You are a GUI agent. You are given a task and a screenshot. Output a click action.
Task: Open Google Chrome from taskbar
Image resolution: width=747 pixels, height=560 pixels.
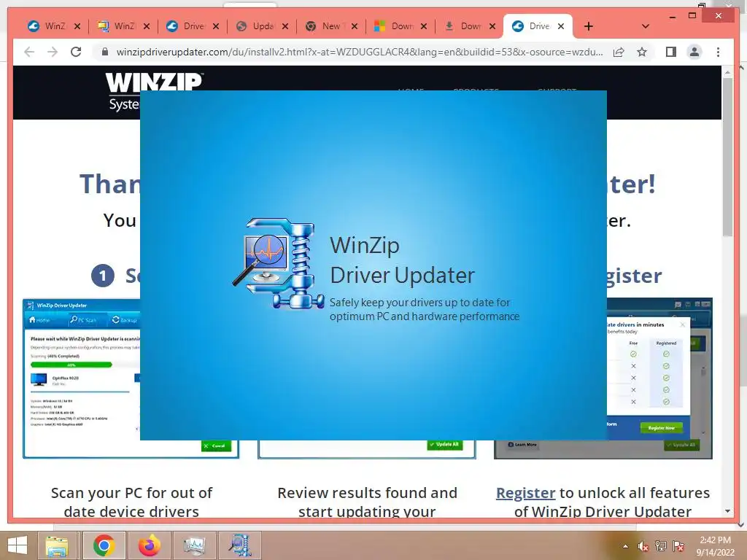click(x=104, y=545)
